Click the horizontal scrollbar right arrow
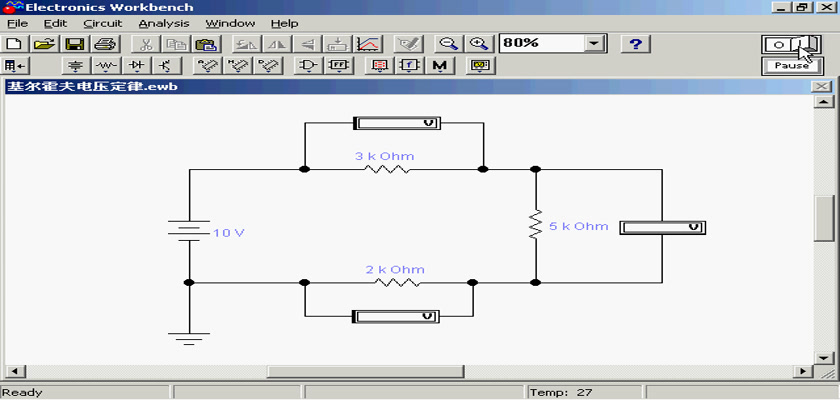 tap(803, 371)
